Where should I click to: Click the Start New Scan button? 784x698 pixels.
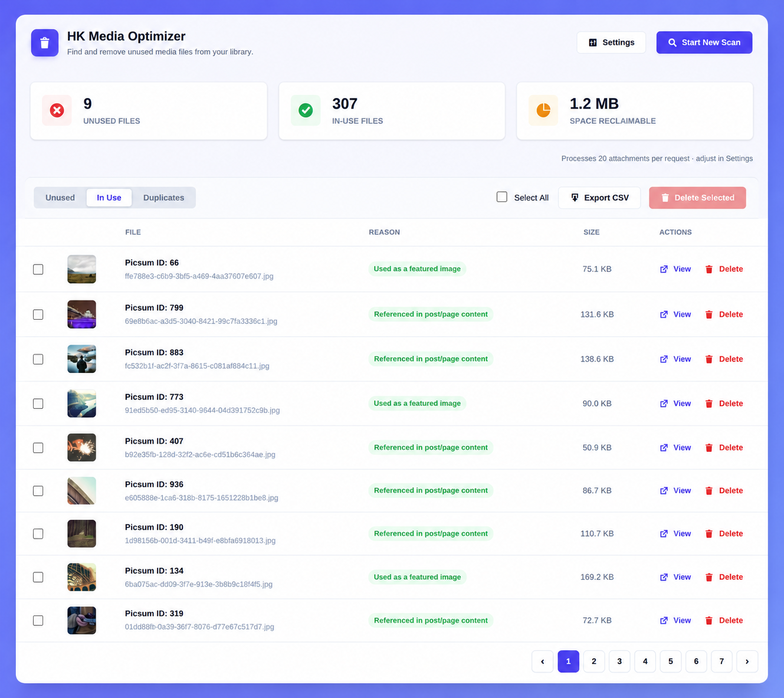tap(704, 42)
